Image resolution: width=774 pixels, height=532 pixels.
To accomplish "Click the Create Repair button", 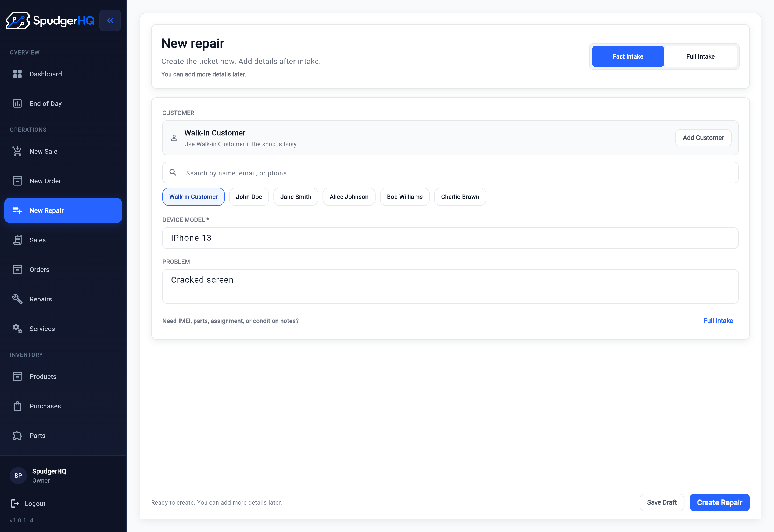I will pyautogui.click(x=719, y=502).
